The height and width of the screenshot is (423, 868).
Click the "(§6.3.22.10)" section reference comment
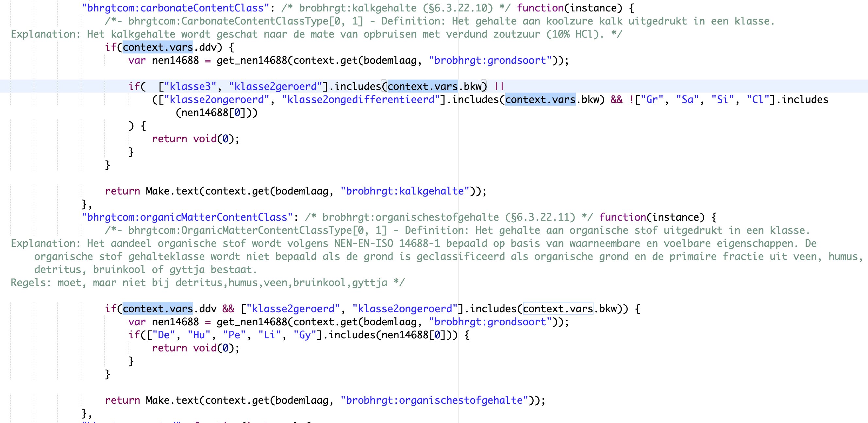coord(458,8)
